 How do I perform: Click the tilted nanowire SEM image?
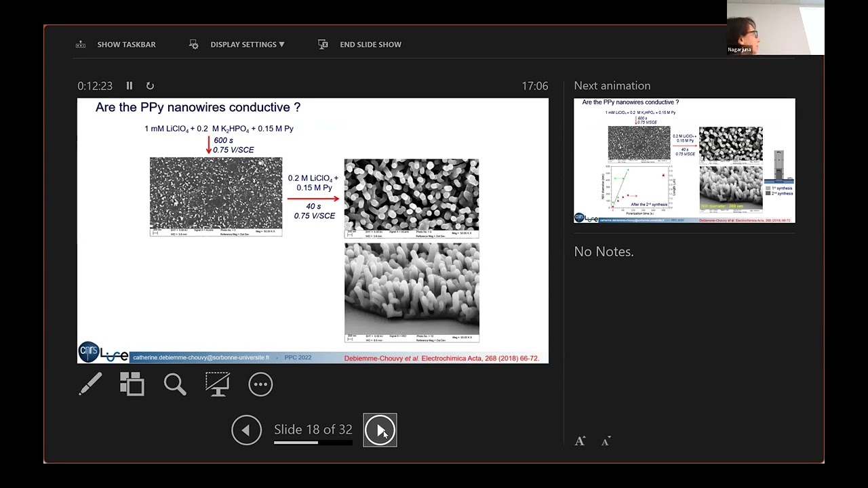(x=412, y=292)
